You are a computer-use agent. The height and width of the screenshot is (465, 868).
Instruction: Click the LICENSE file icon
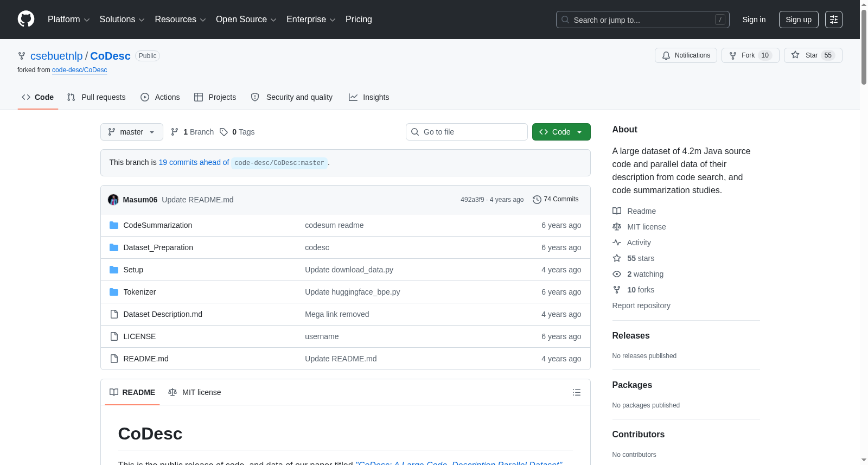[114, 336]
